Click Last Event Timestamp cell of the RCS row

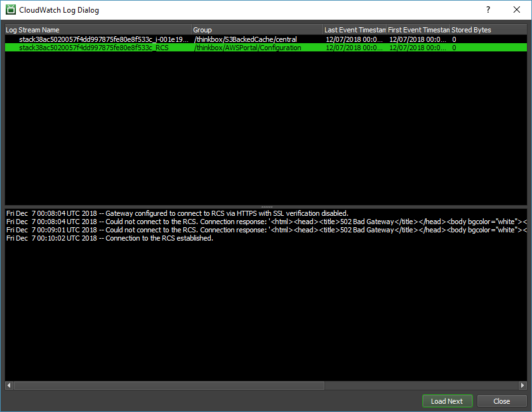coord(354,48)
